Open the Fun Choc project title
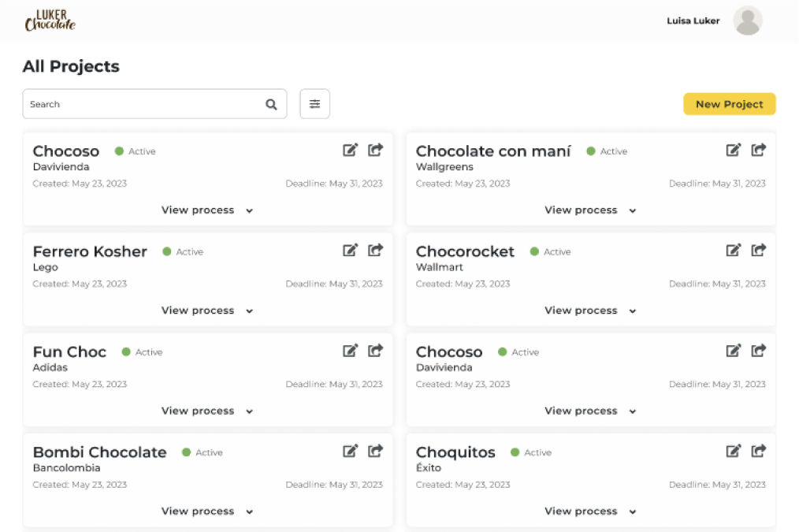The height and width of the screenshot is (532, 799). click(x=69, y=352)
